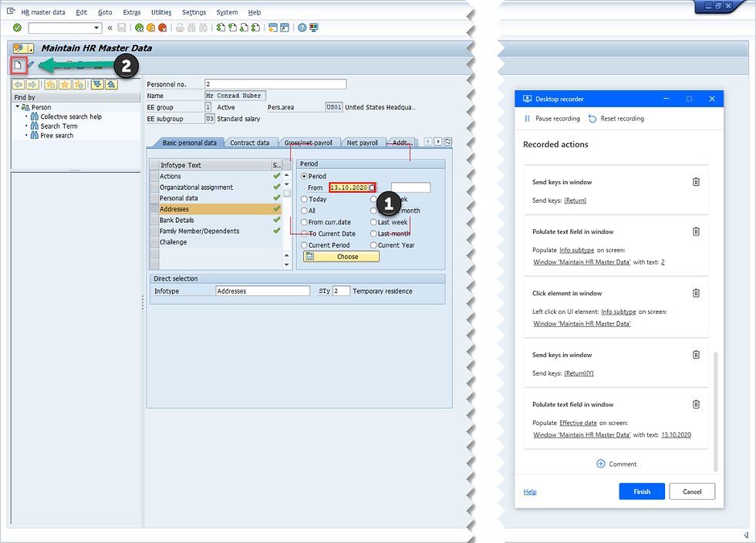The height and width of the screenshot is (543, 756).
Task: Select the To Current Date radio button
Action: point(304,234)
